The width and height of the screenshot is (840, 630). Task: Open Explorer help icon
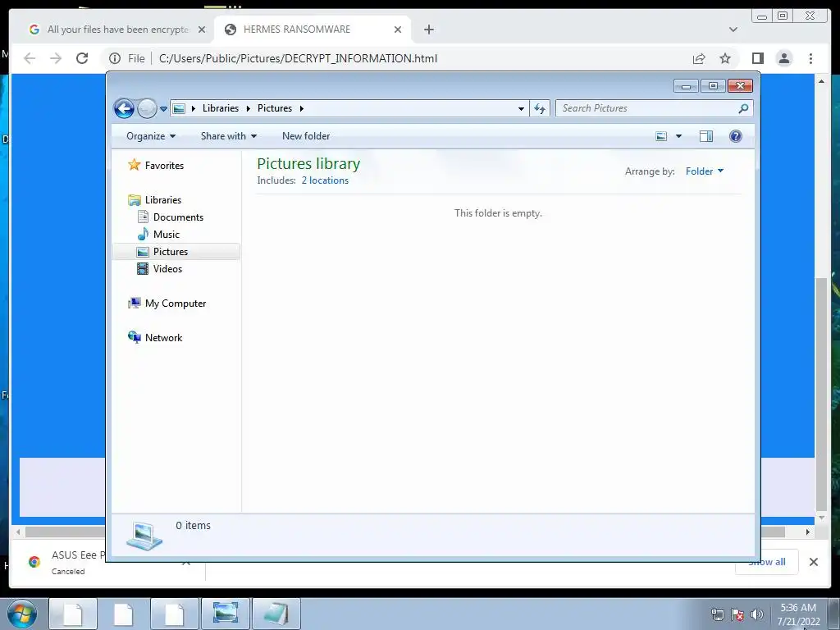point(736,136)
